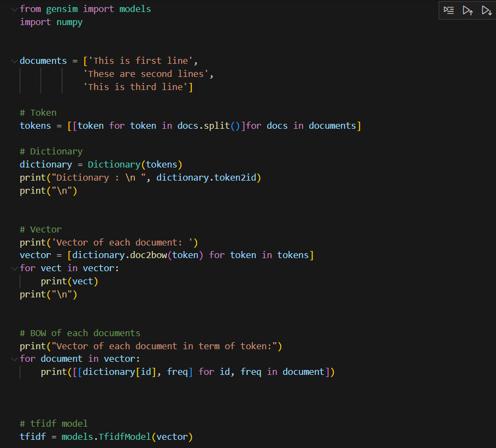496x448 pixels.
Task: Click the 'Vector of each document: ' string
Action: 122,242
